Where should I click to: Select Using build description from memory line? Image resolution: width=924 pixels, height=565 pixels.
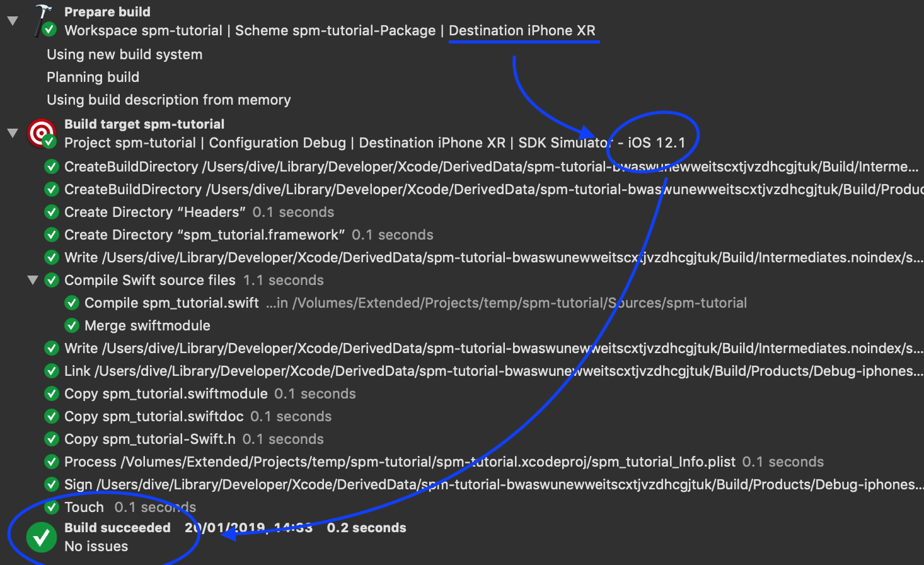pyautogui.click(x=169, y=100)
